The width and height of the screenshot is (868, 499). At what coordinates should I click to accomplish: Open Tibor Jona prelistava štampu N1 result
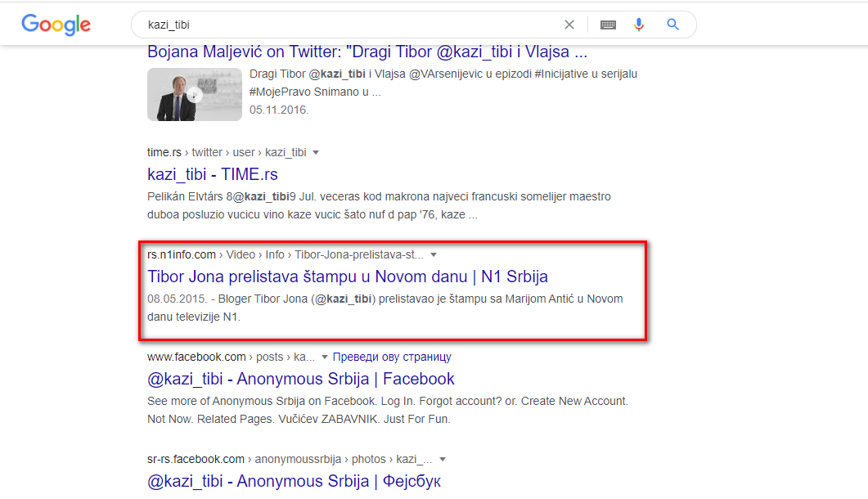coord(348,276)
